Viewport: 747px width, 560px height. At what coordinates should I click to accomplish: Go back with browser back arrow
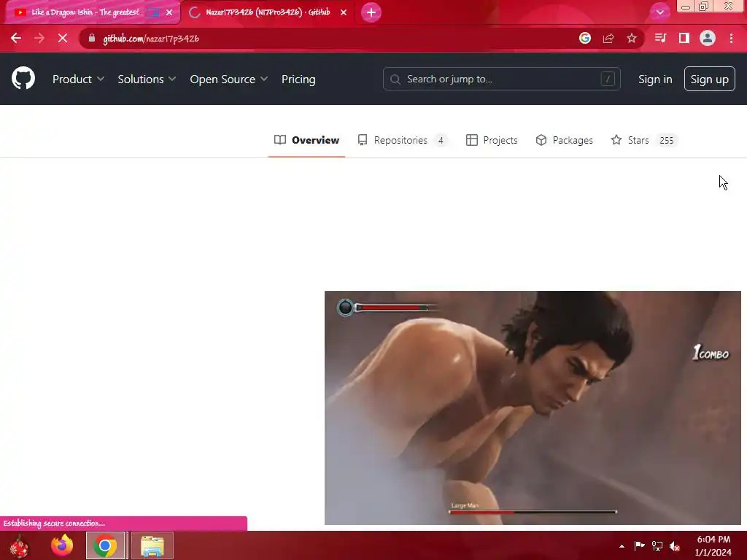[16, 38]
